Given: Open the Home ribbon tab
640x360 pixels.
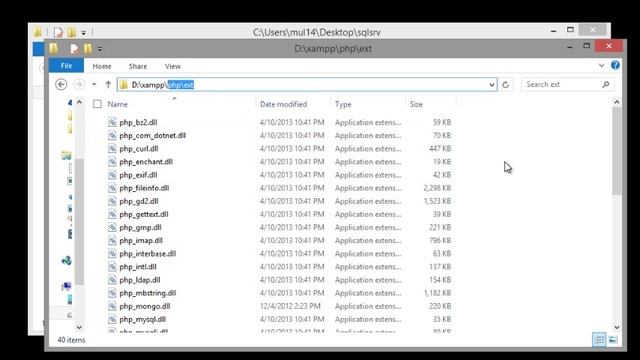Looking at the screenshot, I should (102, 66).
